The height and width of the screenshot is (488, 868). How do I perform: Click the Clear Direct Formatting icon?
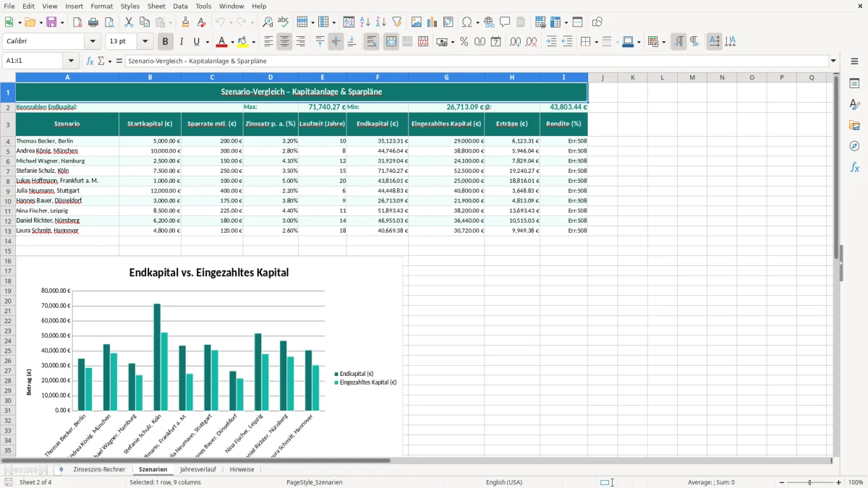pos(201,22)
